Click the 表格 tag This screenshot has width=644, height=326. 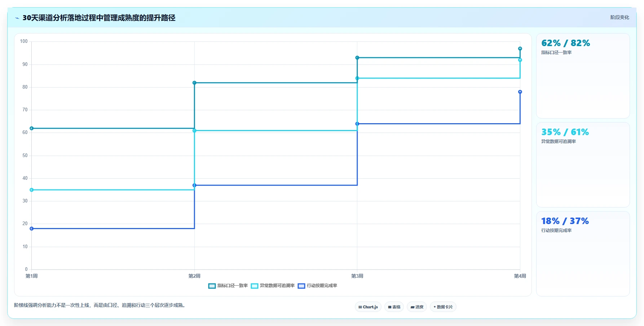pos(394,307)
